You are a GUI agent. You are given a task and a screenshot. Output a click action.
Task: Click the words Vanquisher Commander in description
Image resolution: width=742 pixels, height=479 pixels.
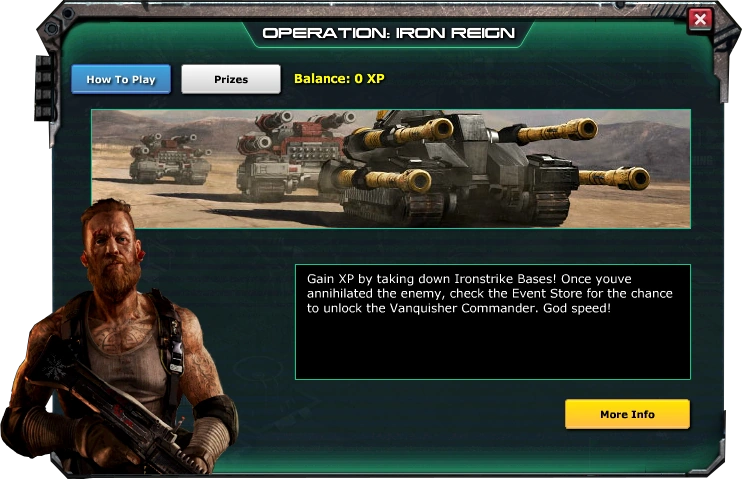(465, 308)
